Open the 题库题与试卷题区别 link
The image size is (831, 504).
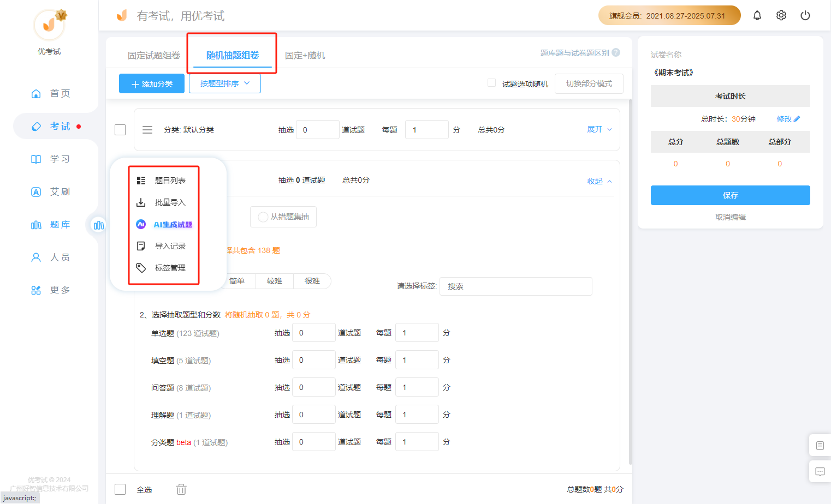(575, 53)
